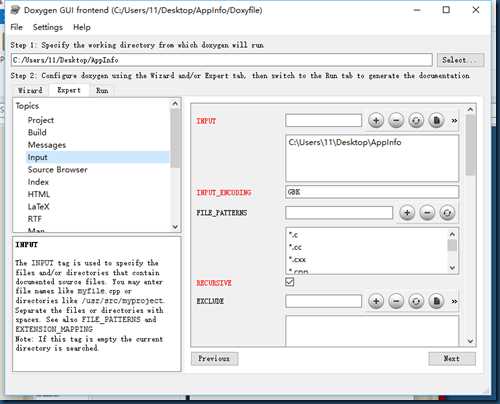Select Index topic in tree
Screen dimensions: 500x404
38,182
